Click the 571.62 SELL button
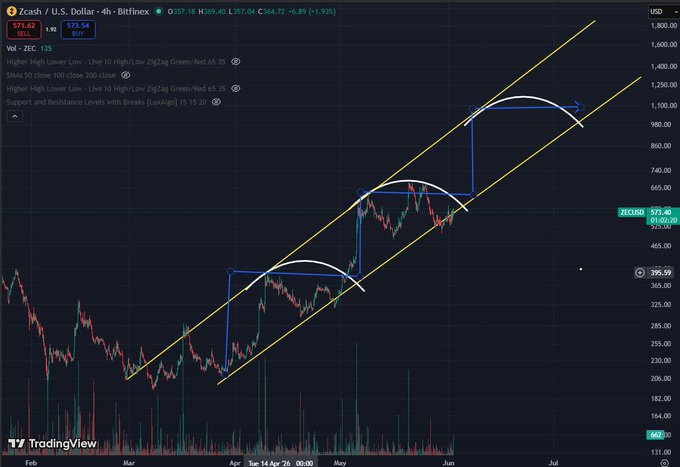 point(24,29)
